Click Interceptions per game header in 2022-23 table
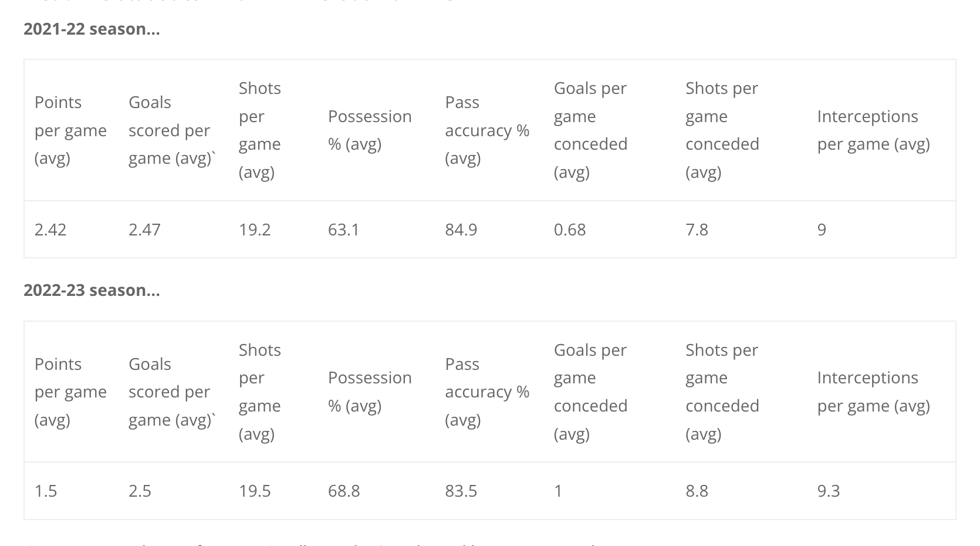The width and height of the screenshot is (980, 546). tap(873, 392)
